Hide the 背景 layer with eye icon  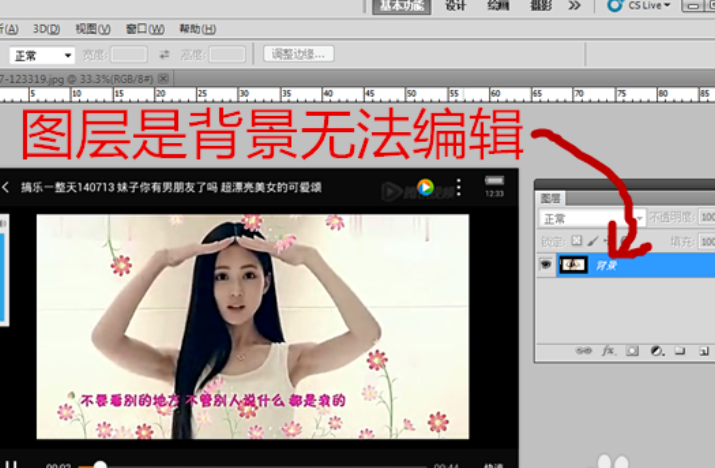pos(546,265)
